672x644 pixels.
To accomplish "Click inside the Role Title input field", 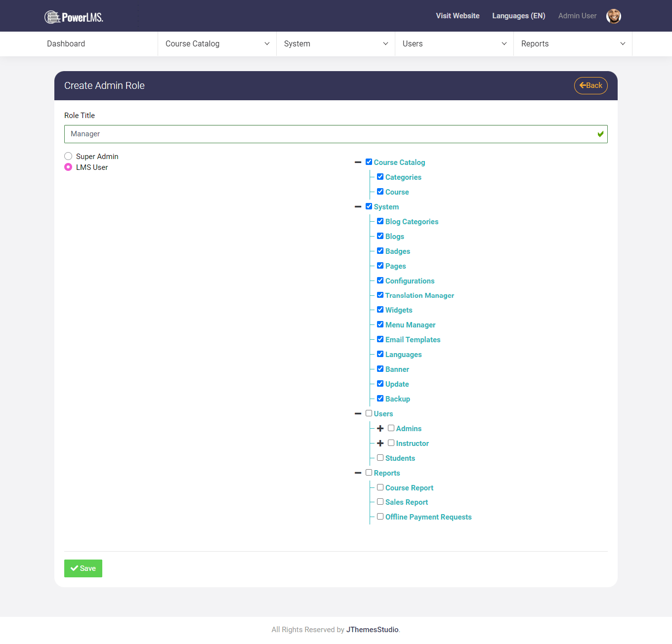I will (336, 134).
